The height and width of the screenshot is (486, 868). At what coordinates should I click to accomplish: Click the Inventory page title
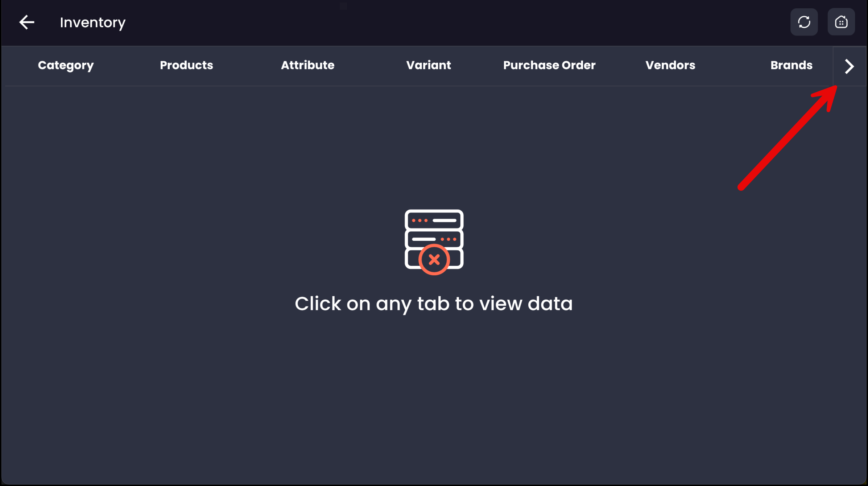point(92,22)
